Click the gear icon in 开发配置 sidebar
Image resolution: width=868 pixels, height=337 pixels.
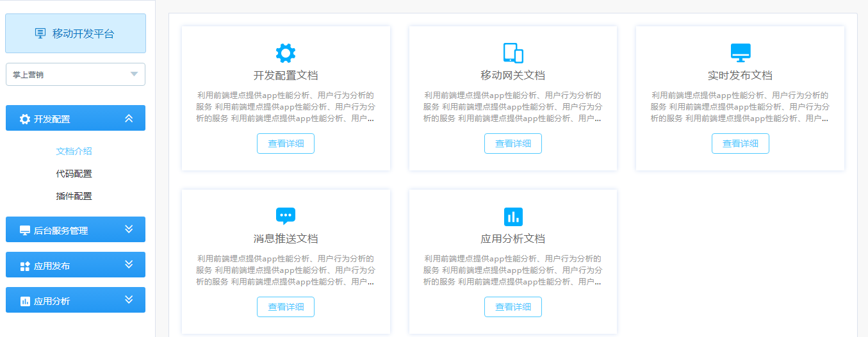25,119
